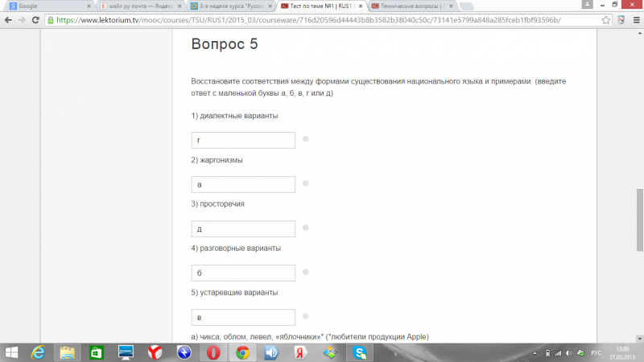Reload the page with the refresh icon
644x362 pixels.
tap(35, 20)
